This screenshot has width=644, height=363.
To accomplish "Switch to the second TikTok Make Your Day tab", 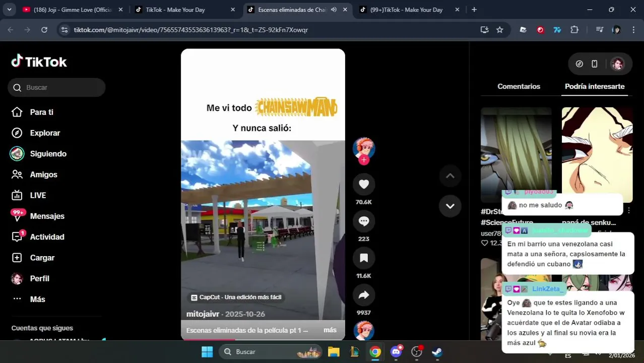I will pos(184,10).
